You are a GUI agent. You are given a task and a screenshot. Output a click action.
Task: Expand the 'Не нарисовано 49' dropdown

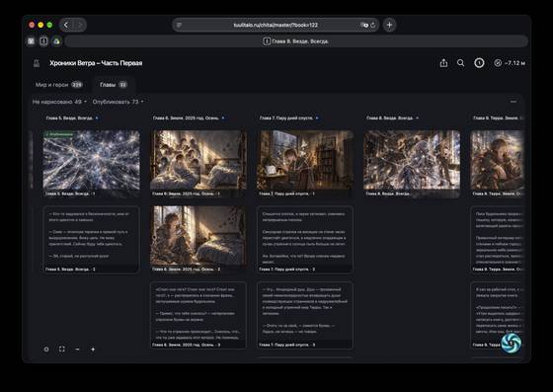tap(59, 102)
